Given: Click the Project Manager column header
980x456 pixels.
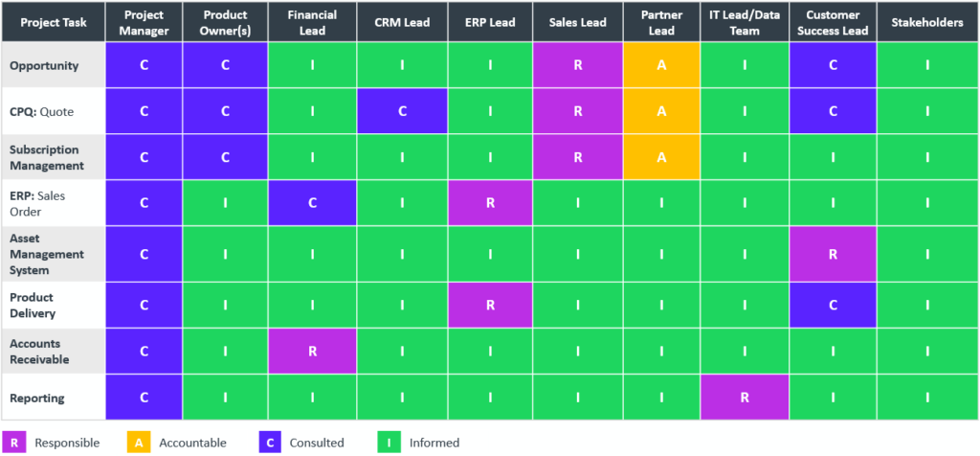Looking at the screenshot, I should click(x=144, y=23).
